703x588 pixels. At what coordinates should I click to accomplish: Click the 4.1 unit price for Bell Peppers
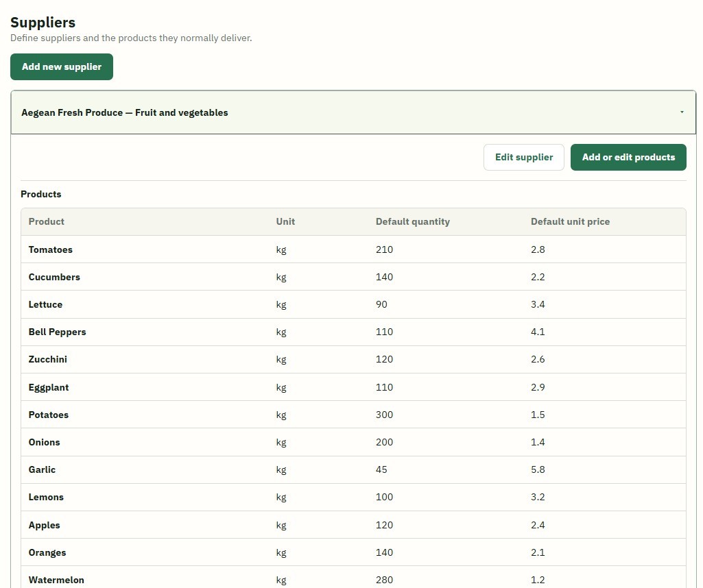[x=538, y=332]
